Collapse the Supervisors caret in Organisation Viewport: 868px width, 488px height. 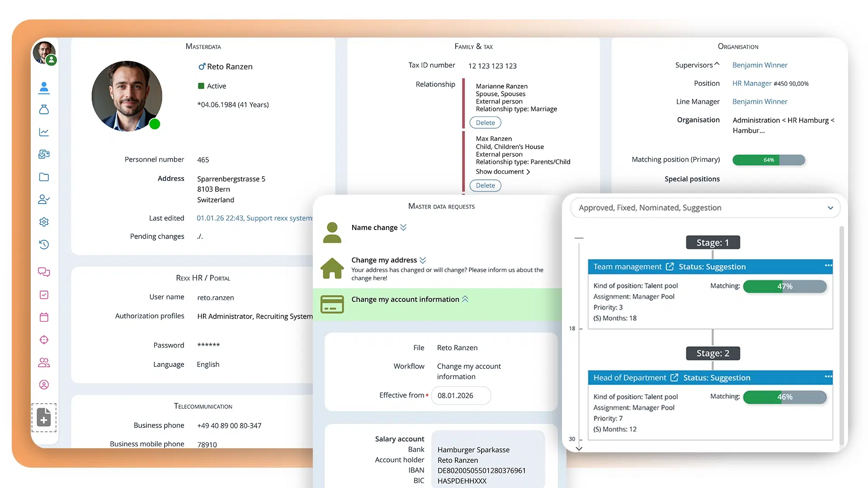tap(717, 64)
